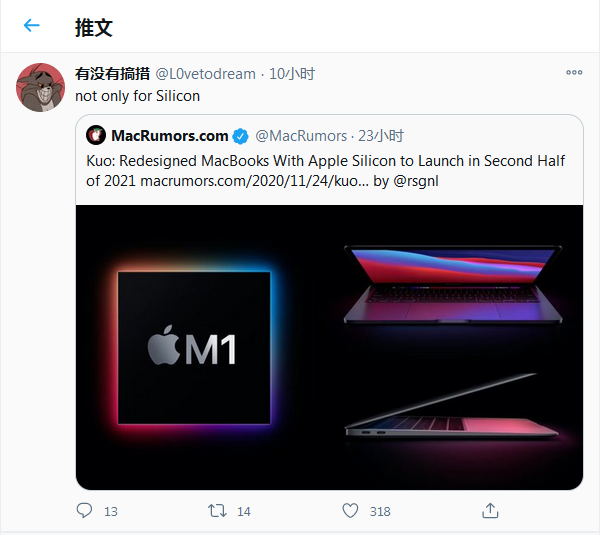Click the 23小时 quoted tweet timestamp

click(382, 136)
